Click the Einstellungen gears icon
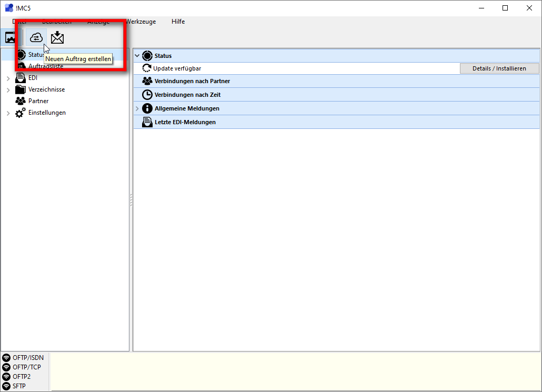The height and width of the screenshot is (392, 542). pyautogui.click(x=21, y=113)
